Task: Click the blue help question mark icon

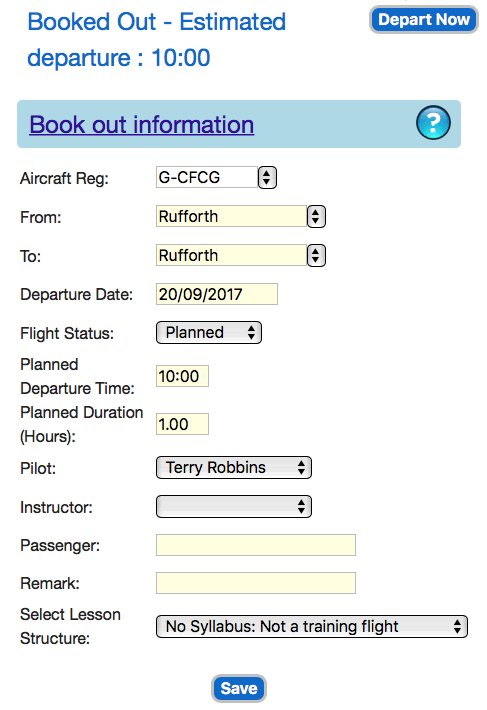Action: pos(433,122)
